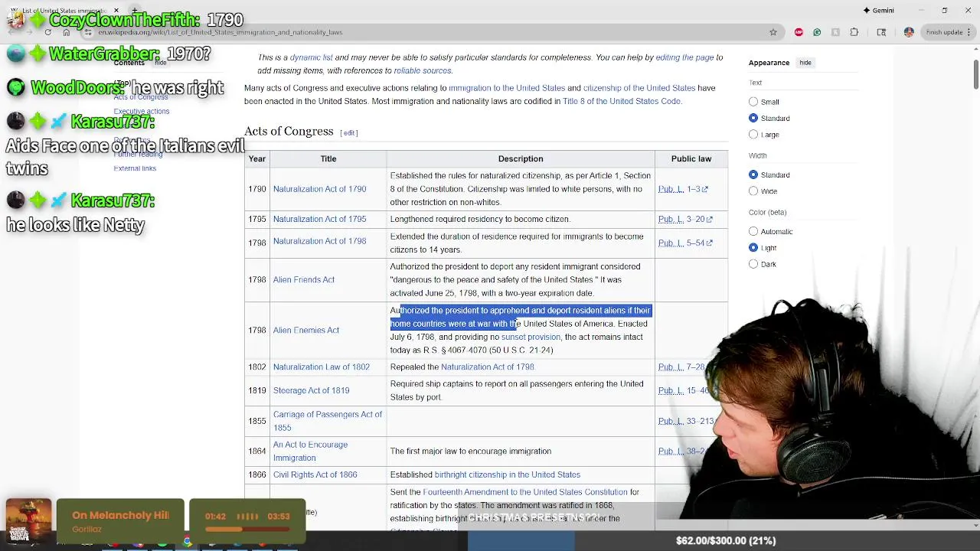This screenshot has height=551, width=980.
Task: Click the Description column header
Action: tap(521, 158)
